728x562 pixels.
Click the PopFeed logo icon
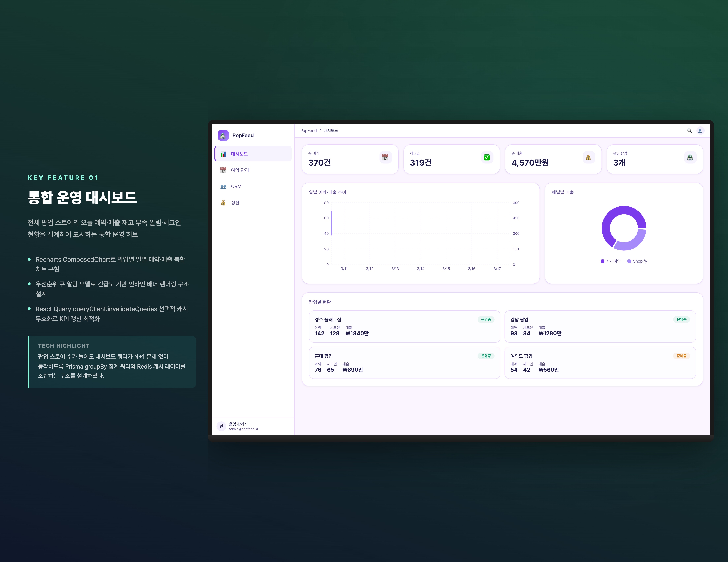coord(223,135)
